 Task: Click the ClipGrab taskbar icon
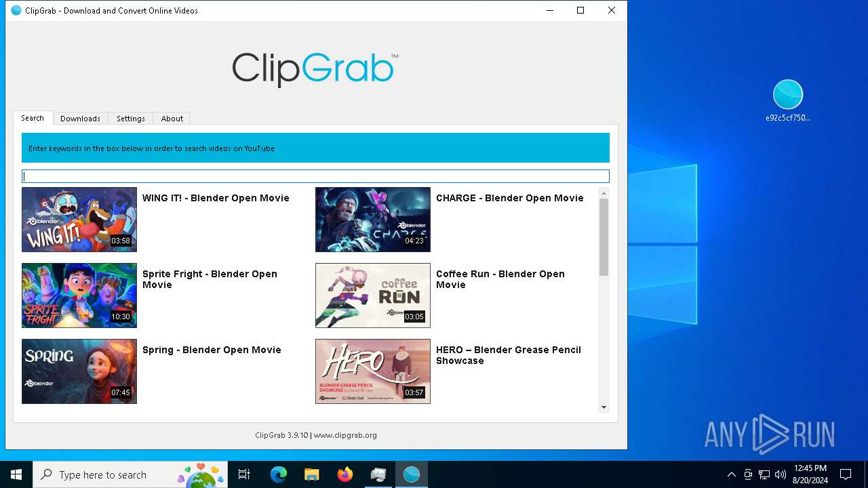(412, 474)
